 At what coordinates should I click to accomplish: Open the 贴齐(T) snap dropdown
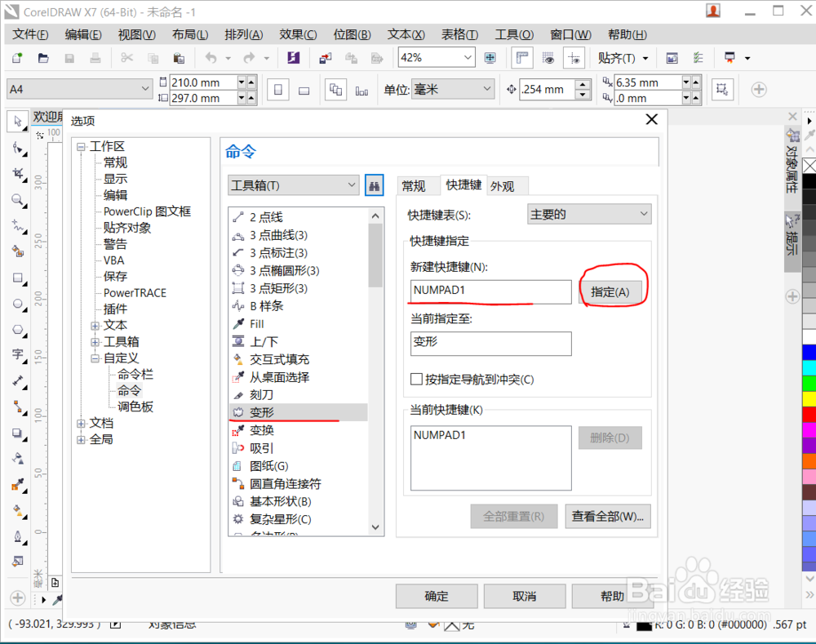[645, 58]
